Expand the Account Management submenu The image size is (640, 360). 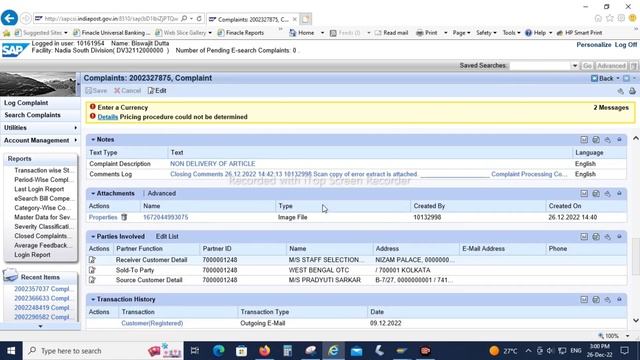76,140
